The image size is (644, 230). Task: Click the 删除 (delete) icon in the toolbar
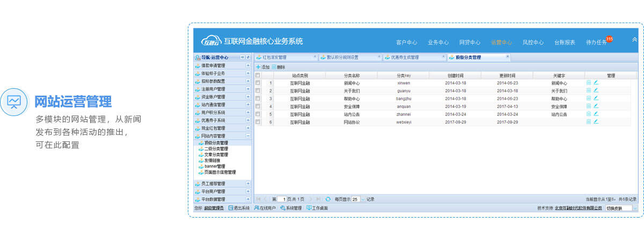(x=274, y=67)
